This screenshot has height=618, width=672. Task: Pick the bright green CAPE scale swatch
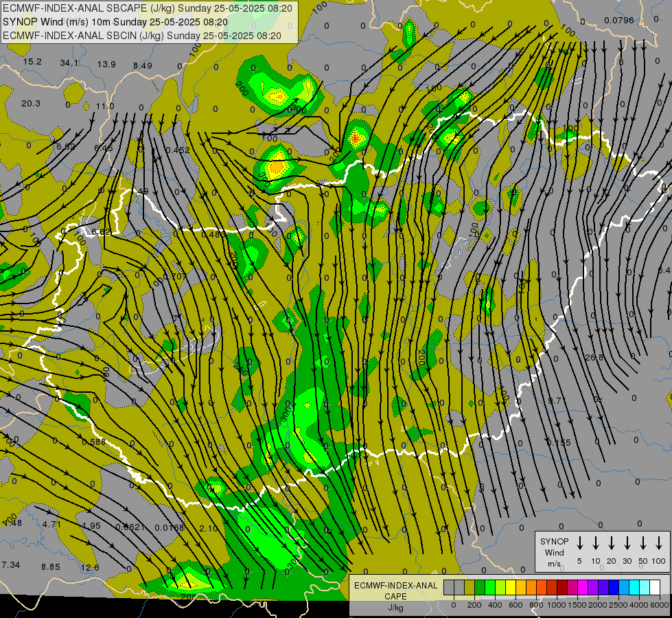pos(490,588)
